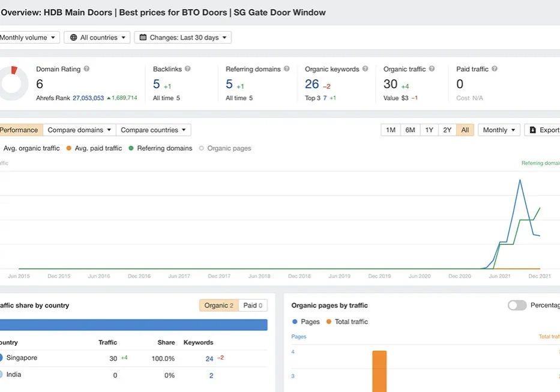Open the Compare countries dropdown
Screen dimensions: 560x392
153,130
